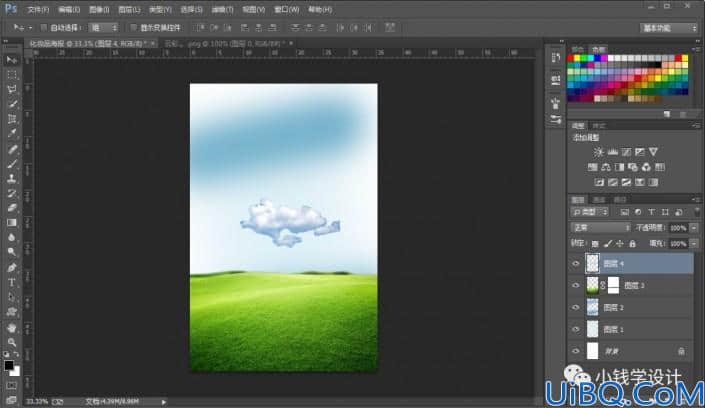Open the 图像(I) menu
Screen dimensions: 705x408
pos(99,9)
